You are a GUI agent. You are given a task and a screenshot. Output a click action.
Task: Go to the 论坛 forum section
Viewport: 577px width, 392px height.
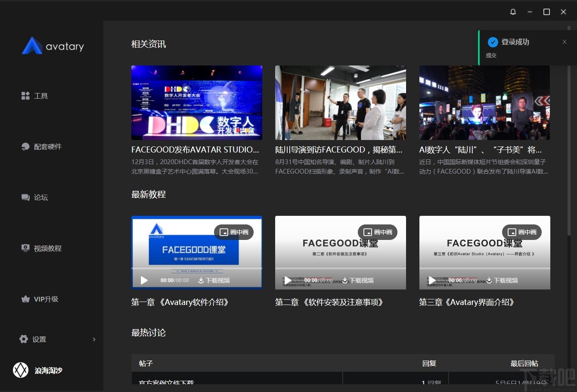click(34, 197)
